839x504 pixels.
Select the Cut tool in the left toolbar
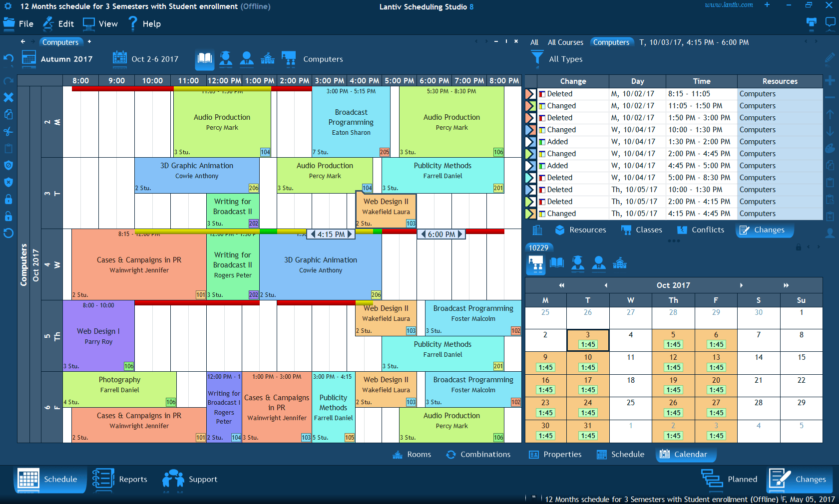tap(8, 131)
